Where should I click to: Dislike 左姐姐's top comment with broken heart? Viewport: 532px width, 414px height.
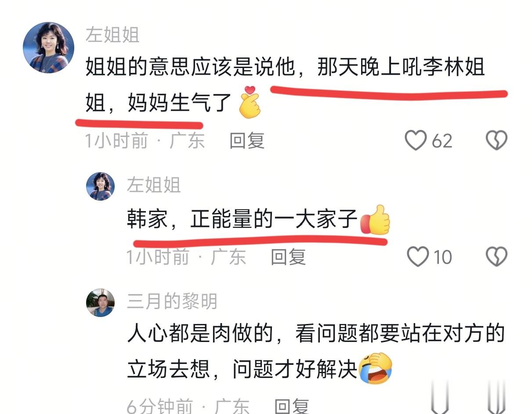[496, 140]
